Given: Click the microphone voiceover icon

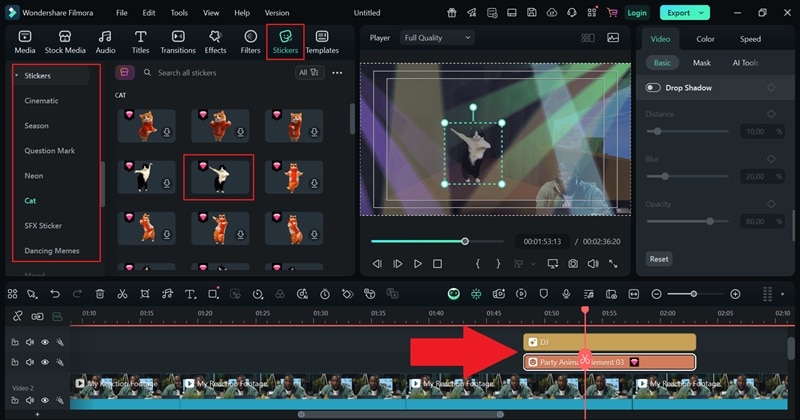Looking at the screenshot, I should coord(566,293).
